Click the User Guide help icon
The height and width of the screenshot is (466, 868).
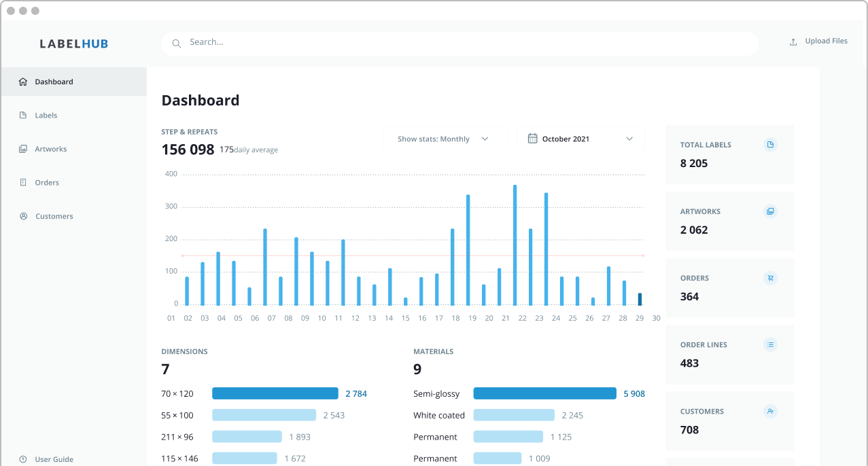coord(23,459)
